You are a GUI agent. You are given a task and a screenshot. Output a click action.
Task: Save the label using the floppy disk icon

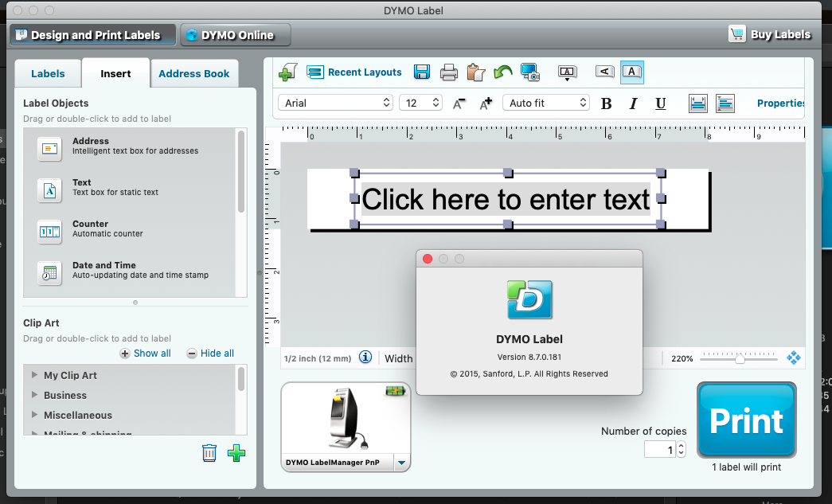(422, 72)
